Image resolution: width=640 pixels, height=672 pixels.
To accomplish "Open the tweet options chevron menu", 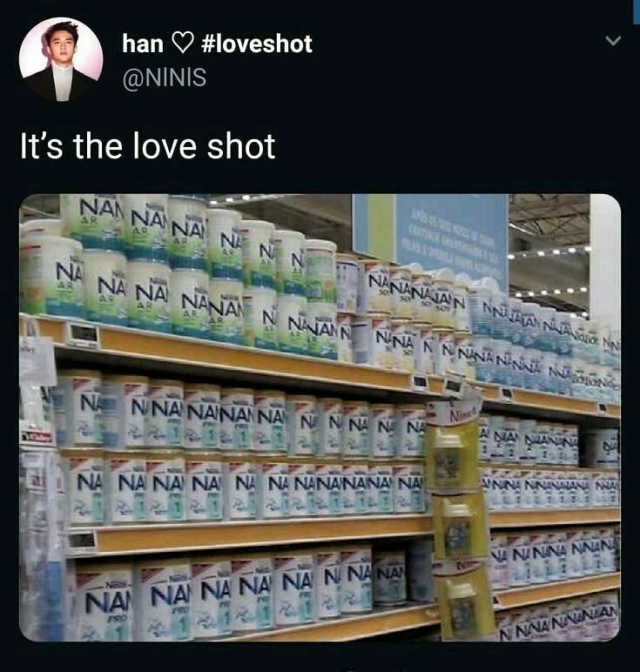I will (613, 41).
